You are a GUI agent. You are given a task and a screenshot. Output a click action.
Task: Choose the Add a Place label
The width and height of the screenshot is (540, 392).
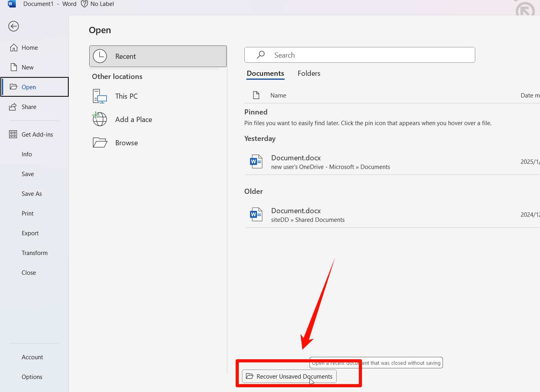pyautogui.click(x=133, y=120)
